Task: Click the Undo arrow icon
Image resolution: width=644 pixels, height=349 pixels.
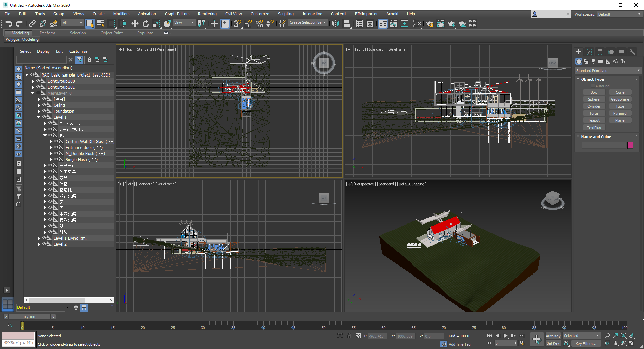Action: [9, 23]
